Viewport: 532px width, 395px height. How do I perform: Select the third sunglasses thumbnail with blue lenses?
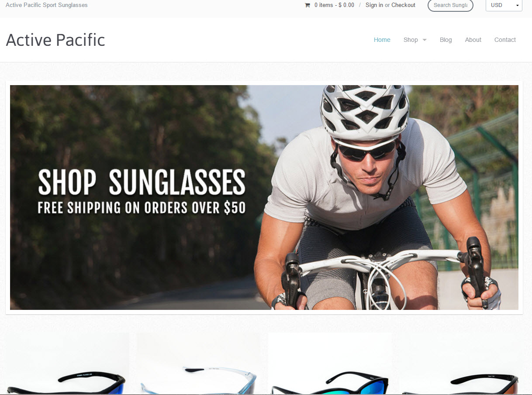tap(330, 364)
